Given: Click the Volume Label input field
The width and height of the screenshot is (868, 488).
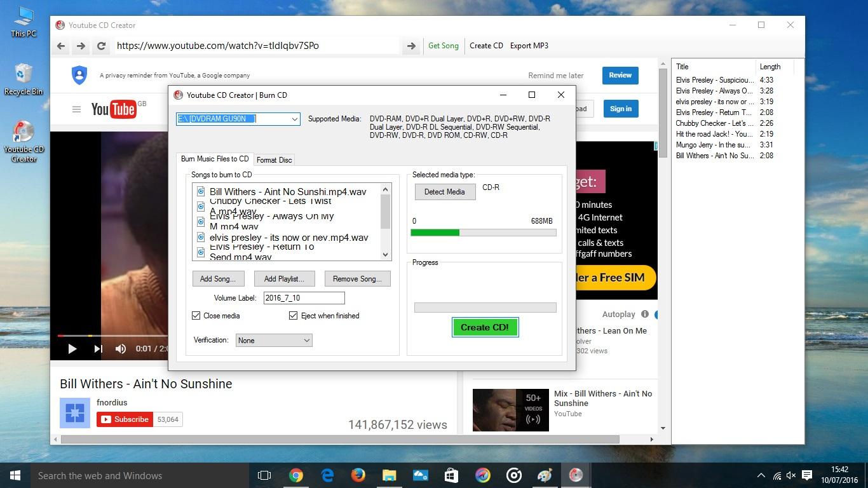Looking at the screenshot, I should 304,298.
